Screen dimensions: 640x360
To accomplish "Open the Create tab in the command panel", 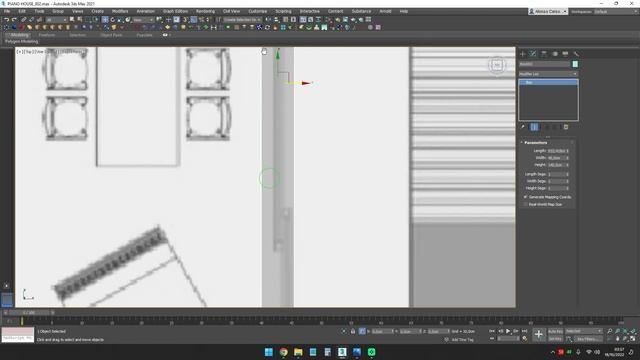I will 522,54.
